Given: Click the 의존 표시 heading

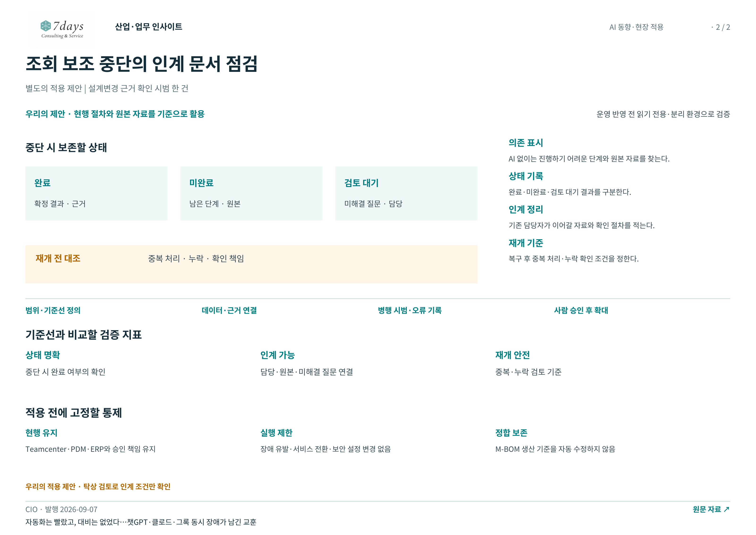Looking at the screenshot, I should 526,143.
